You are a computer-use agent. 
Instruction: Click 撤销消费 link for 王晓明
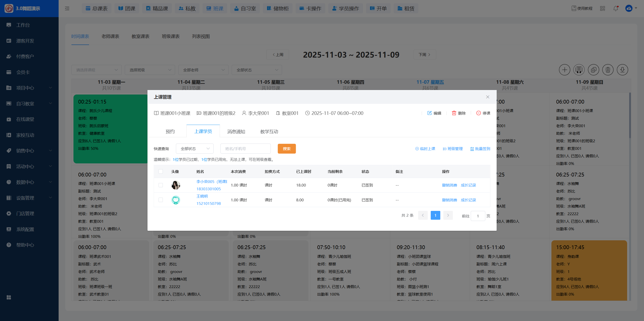(x=449, y=200)
